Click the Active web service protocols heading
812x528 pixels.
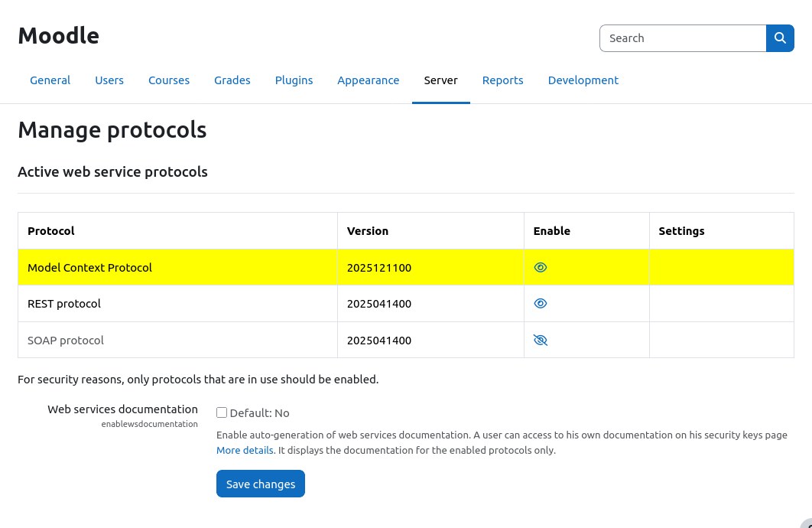point(113,172)
